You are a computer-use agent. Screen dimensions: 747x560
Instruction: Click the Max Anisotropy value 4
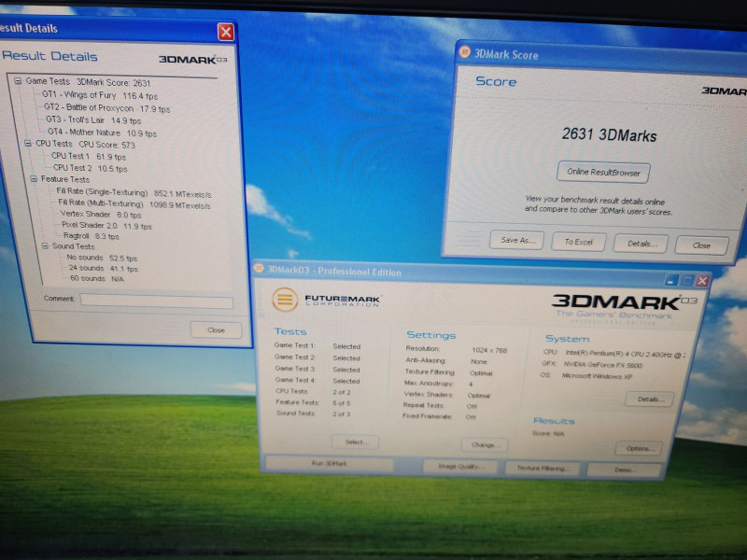click(x=471, y=384)
